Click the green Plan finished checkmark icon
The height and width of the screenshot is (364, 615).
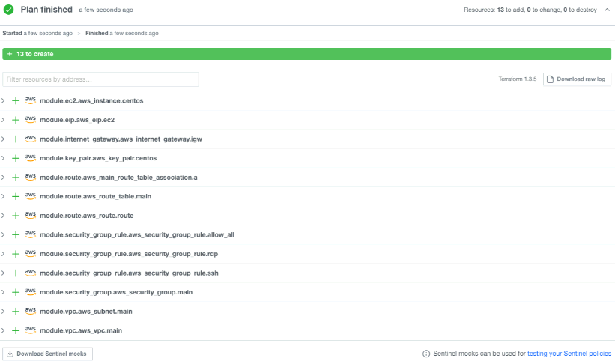[9, 10]
